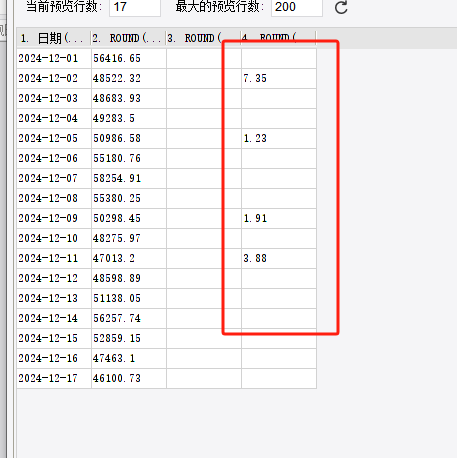Image resolution: width=457 pixels, height=458 pixels.
Task: Select the cell containing 47013.2
Action: 129,258
